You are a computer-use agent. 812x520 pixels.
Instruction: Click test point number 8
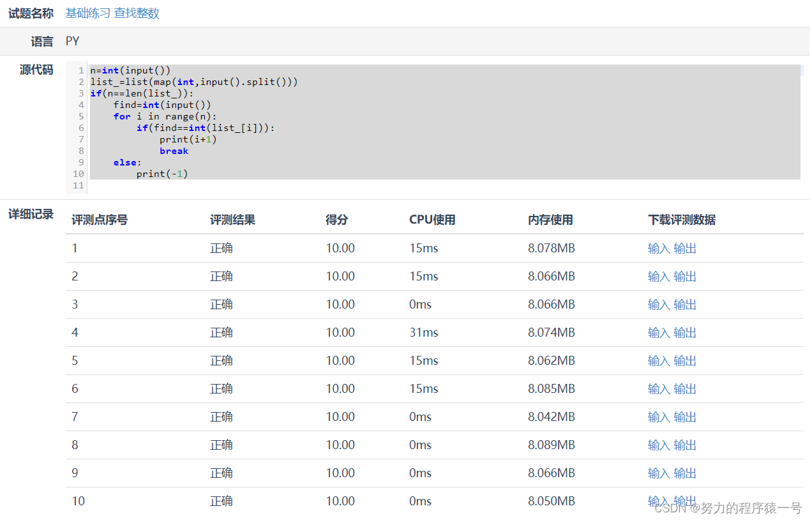click(x=75, y=445)
